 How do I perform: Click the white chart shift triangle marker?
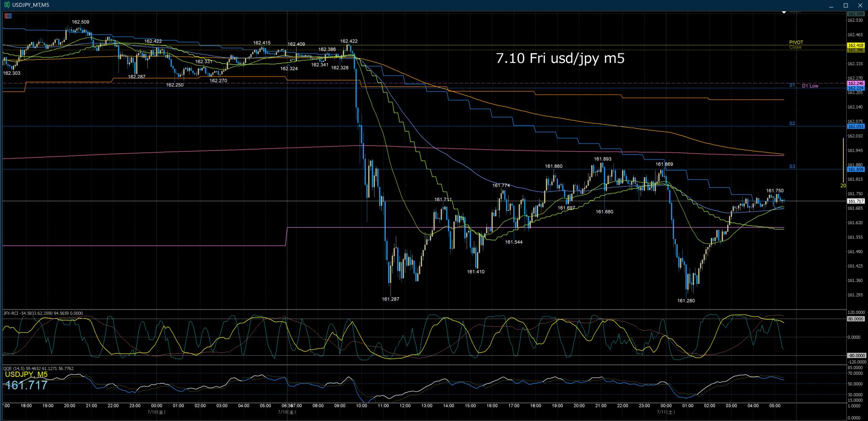click(784, 13)
